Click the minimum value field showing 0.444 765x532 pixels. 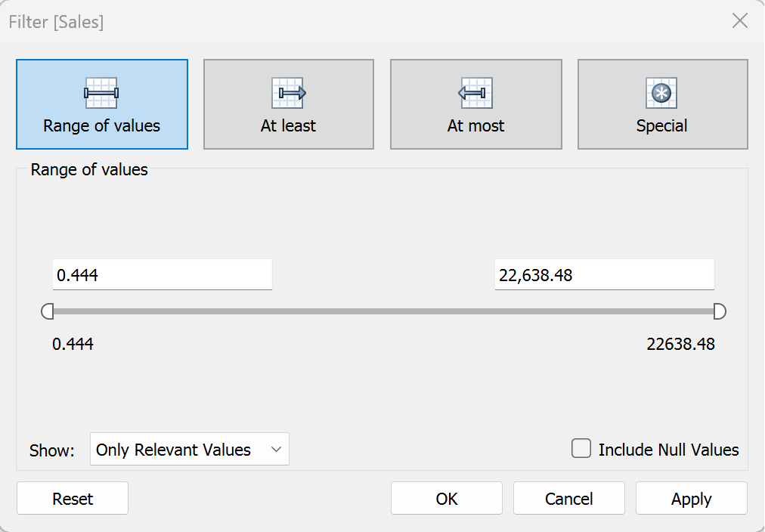click(x=163, y=274)
